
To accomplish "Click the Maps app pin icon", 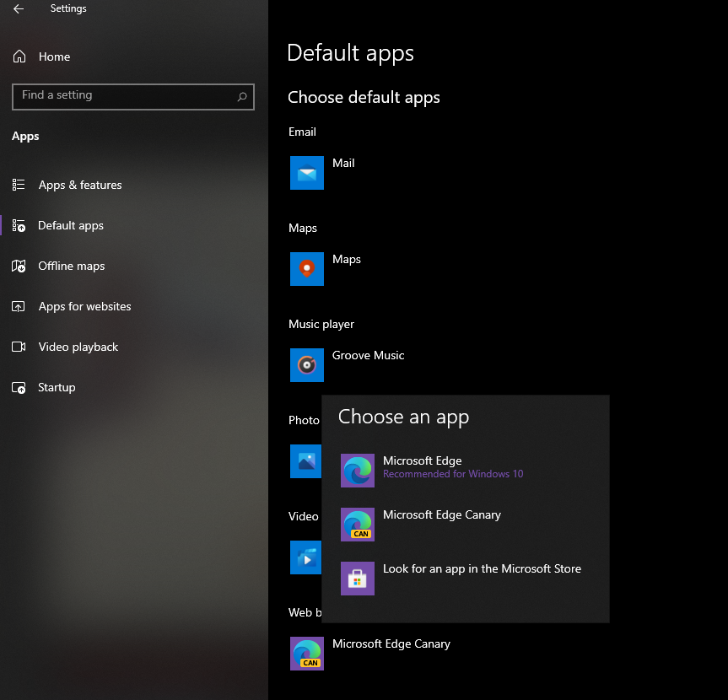I will coord(307,269).
